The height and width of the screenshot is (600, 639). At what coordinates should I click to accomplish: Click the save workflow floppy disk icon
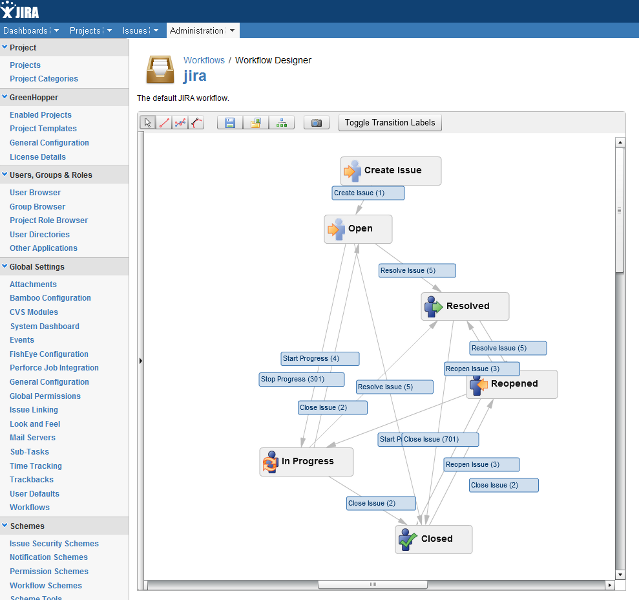pyautogui.click(x=230, y=123)
